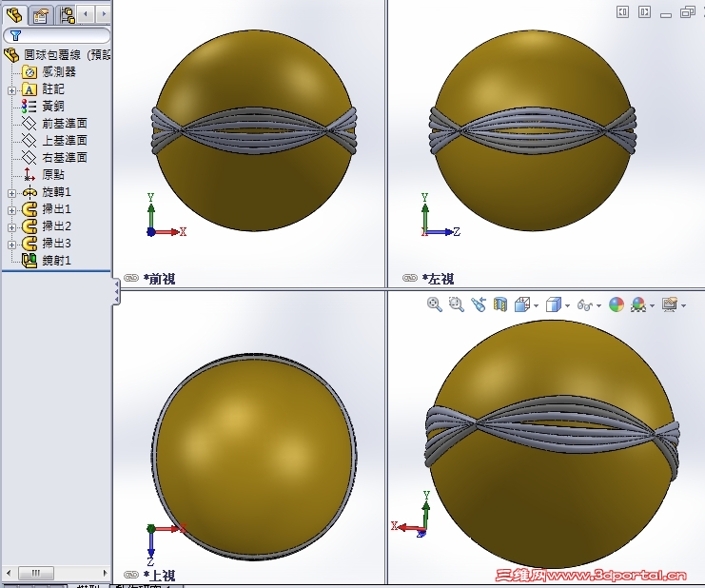Open the Hide/Show Items dropdown arrow
The height and width of the screenshot is (588, 705).
click(x=598, y=305)
